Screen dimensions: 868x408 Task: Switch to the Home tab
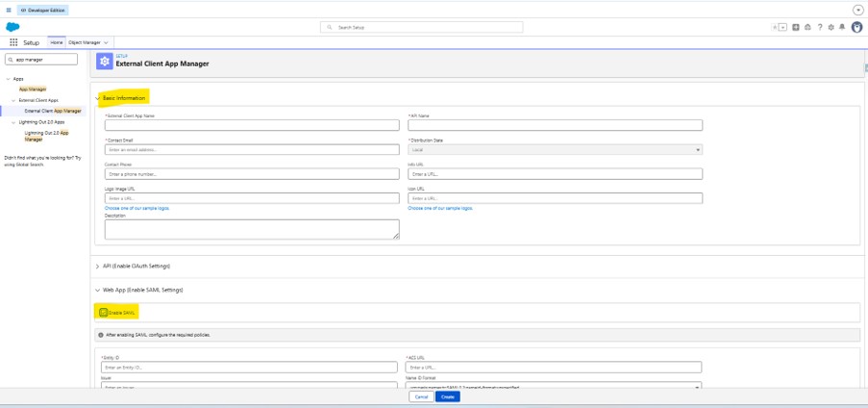pos(57,42)
